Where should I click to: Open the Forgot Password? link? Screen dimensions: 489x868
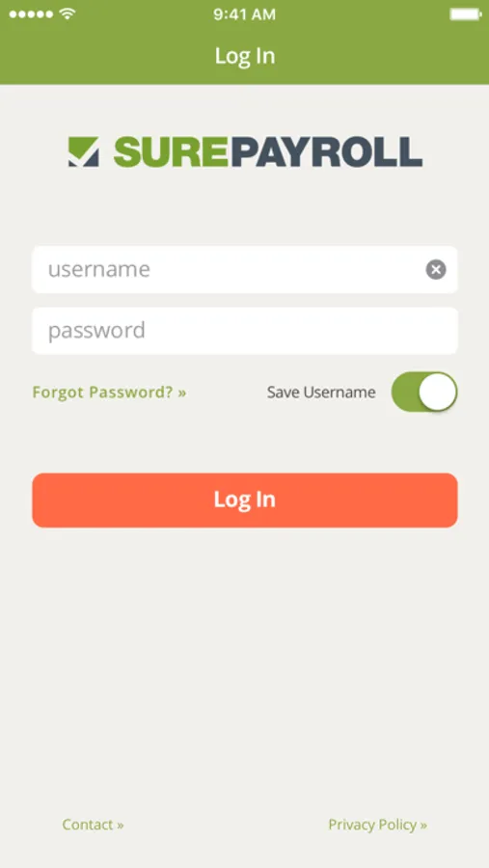[x=109, y=393]
